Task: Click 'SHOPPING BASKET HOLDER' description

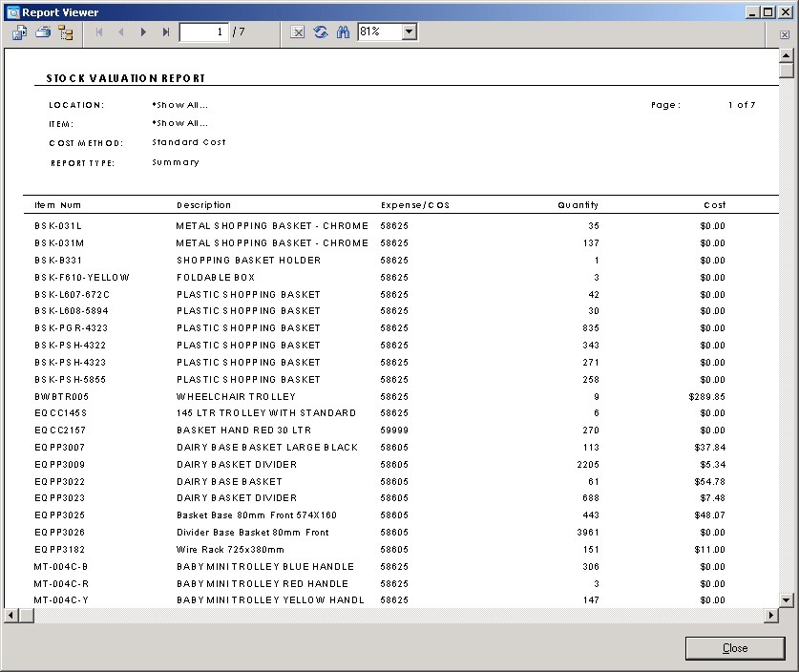Action: (248, 261)
